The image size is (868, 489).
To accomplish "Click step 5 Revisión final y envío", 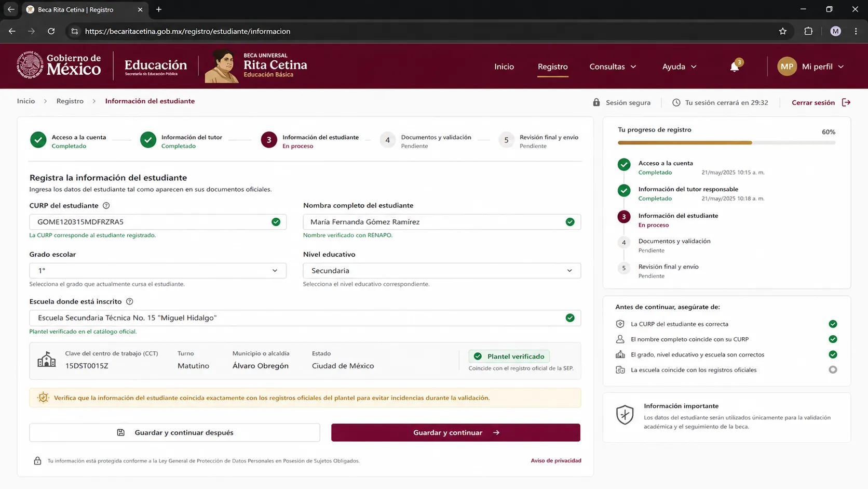I will [x=538, y=141].
